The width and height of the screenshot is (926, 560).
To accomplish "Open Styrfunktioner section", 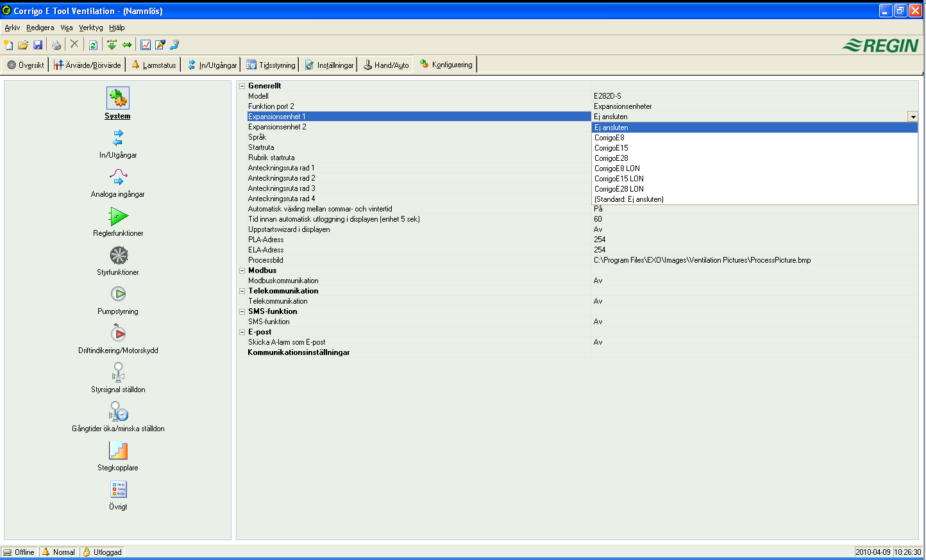I will pos(118,261).
